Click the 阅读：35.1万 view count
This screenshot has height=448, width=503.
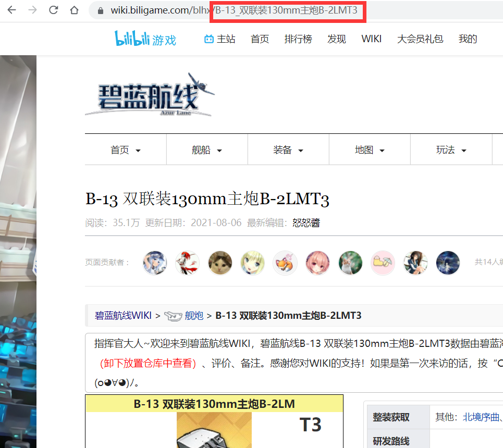click(x=112, y=222)
